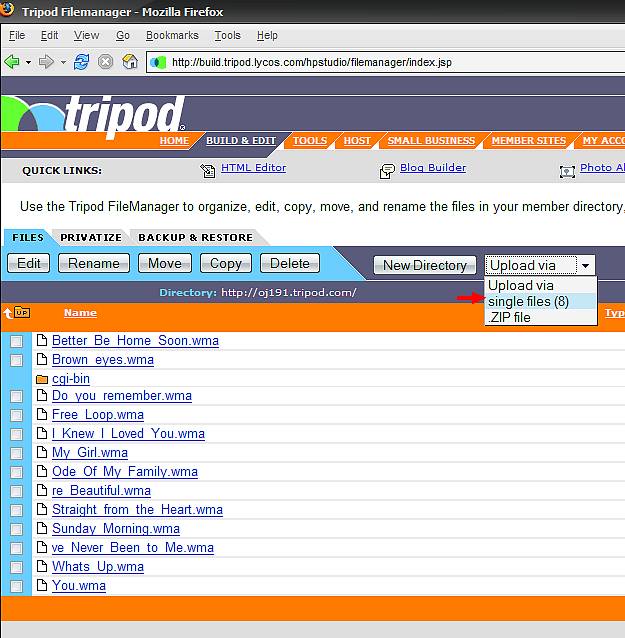Click the site icon in address bar

click(158, 62)
